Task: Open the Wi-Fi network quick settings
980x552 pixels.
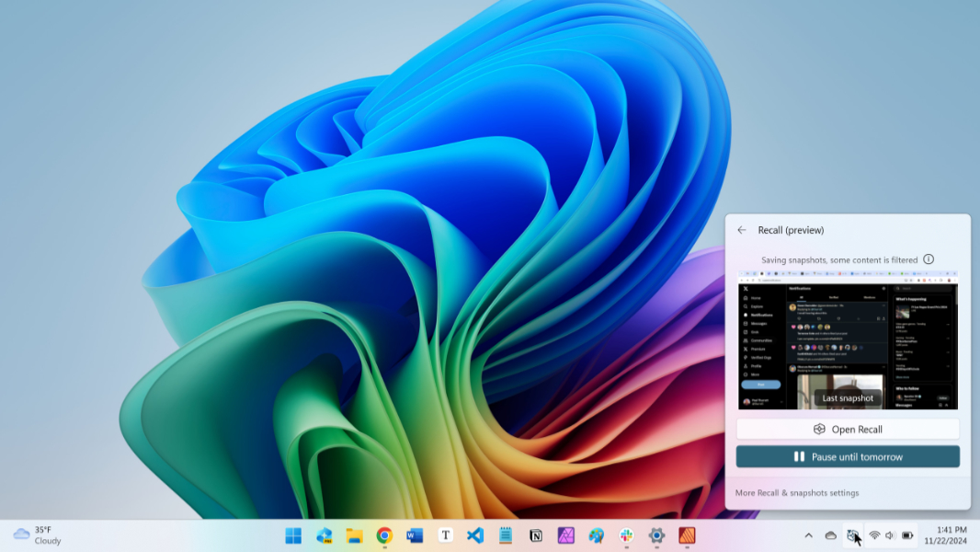Action: (874, 535)
